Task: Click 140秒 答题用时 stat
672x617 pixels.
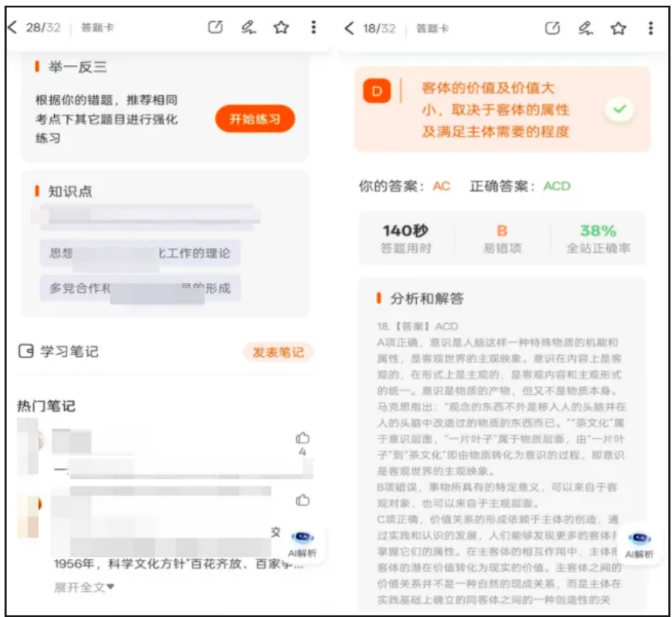Action: (x=406, y=238)
